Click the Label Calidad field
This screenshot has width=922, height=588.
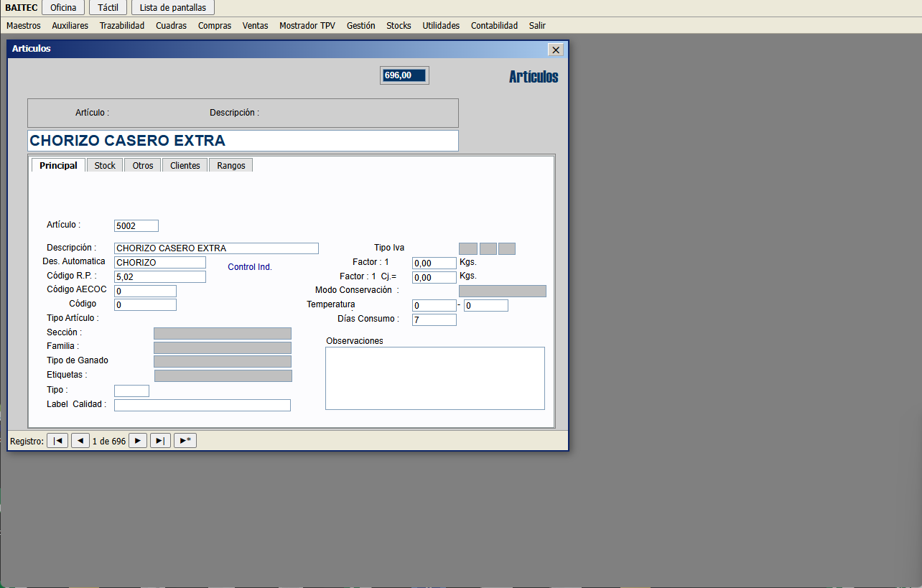click(202, 405)
